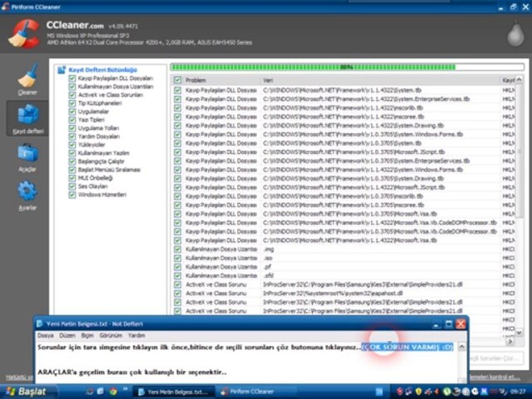Open Düzen menu in Notepad
This screenshot has width=532, height=399.
[67, 336]
